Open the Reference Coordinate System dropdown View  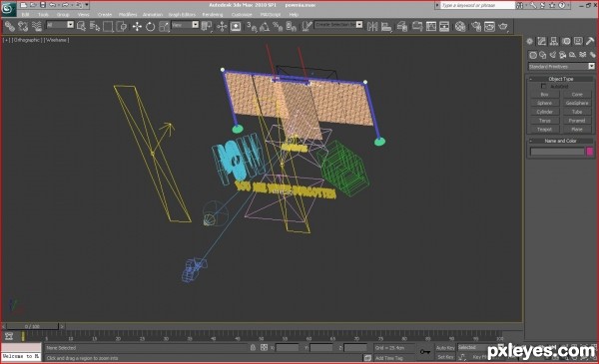point(185,25)
